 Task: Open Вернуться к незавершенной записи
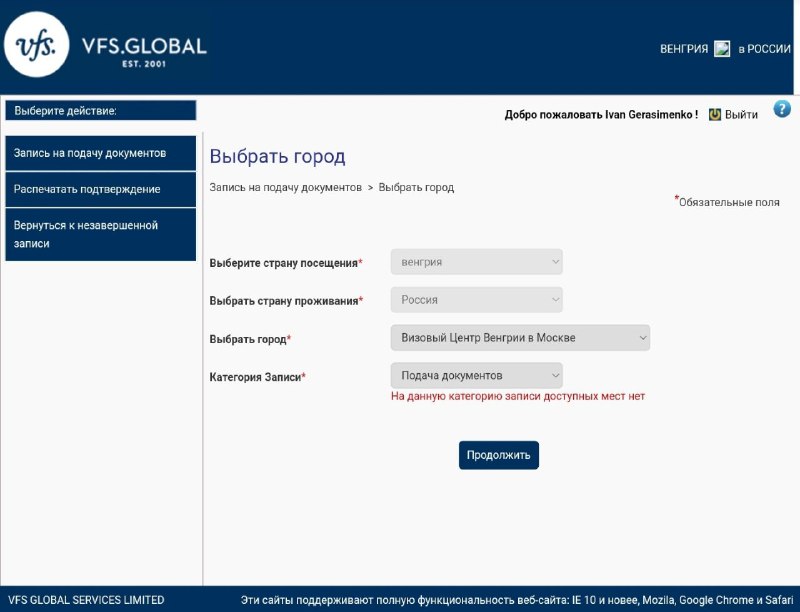[x=101, y=235]
